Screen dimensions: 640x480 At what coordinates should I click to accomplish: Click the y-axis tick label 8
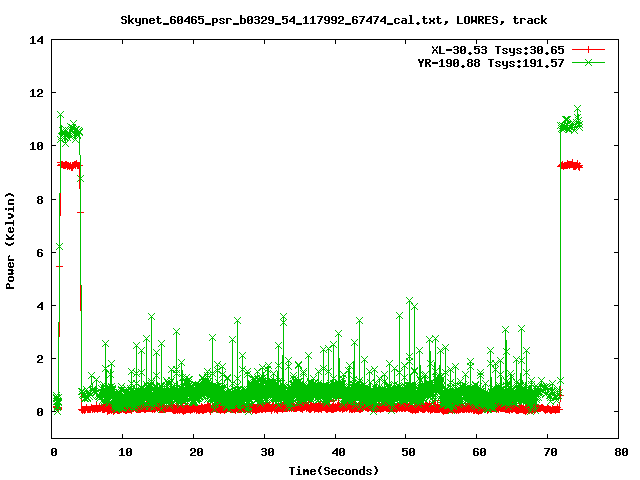tap(40, 200)
